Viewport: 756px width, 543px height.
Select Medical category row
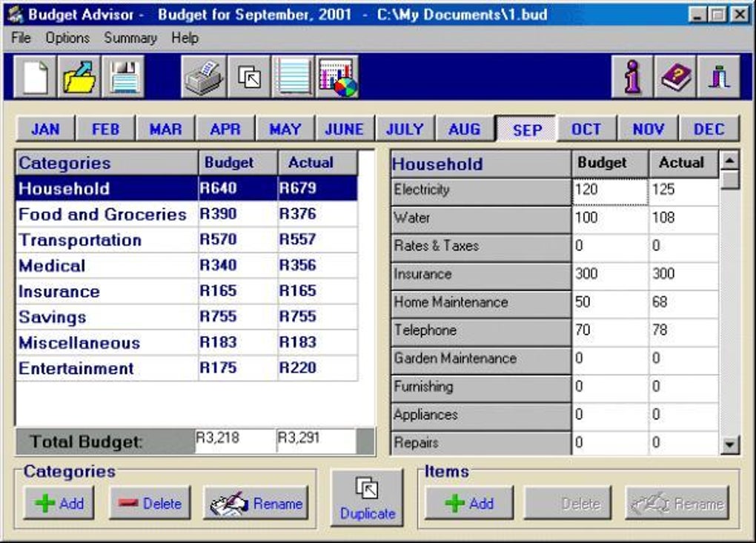pyautogui.click(x=187, y=265)
